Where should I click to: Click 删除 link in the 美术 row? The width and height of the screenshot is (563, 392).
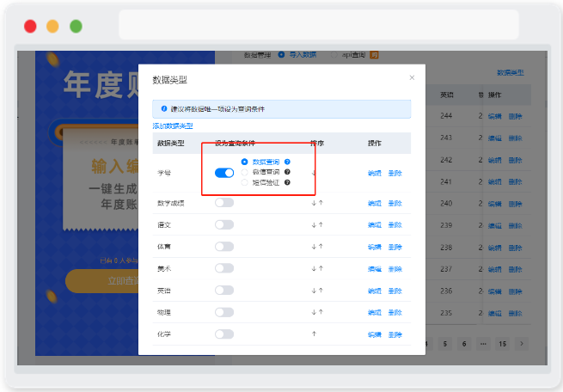click(x=395, y=269)
